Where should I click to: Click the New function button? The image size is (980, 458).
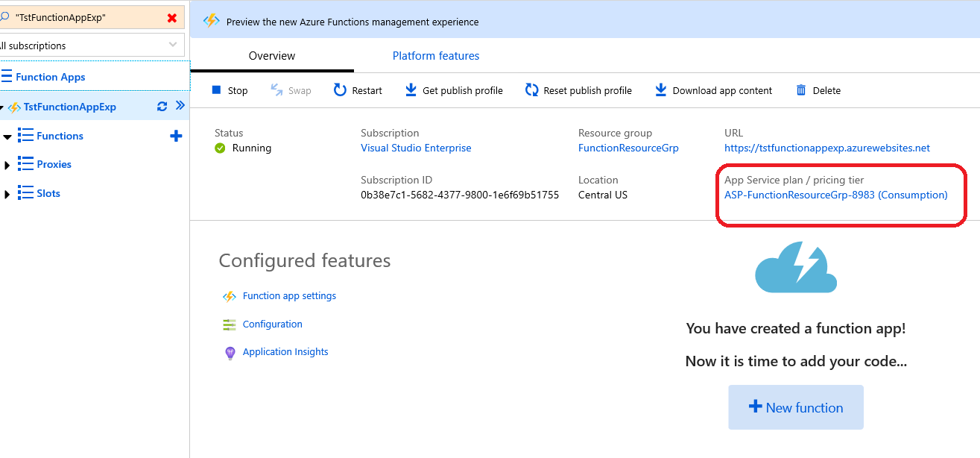click(796, 407)
